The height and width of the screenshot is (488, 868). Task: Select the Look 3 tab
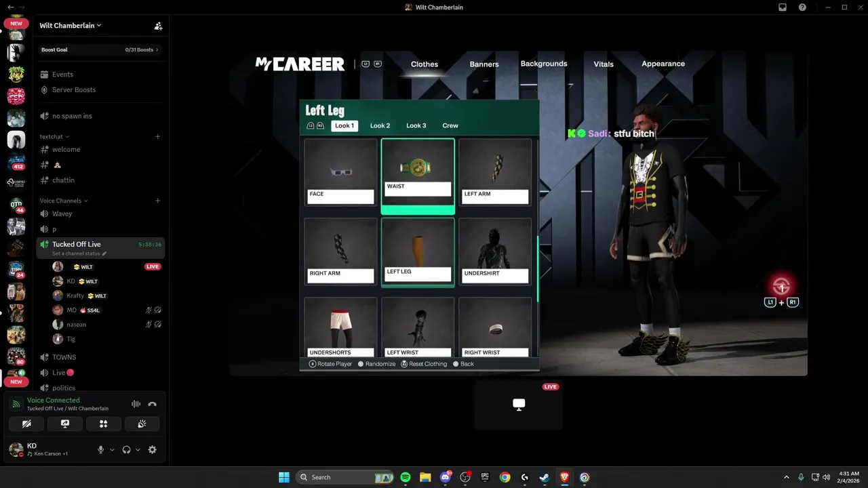pyautogui.click(x=416, y=125)
